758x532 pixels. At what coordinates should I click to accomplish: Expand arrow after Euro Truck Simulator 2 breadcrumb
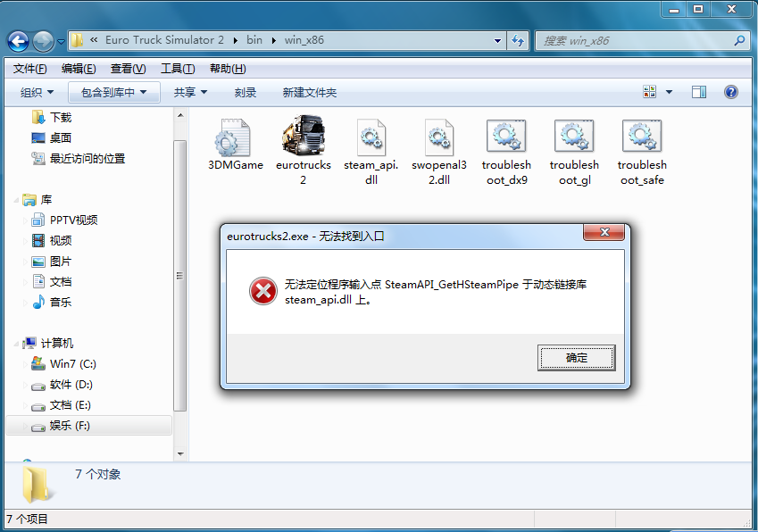[235, 40]
